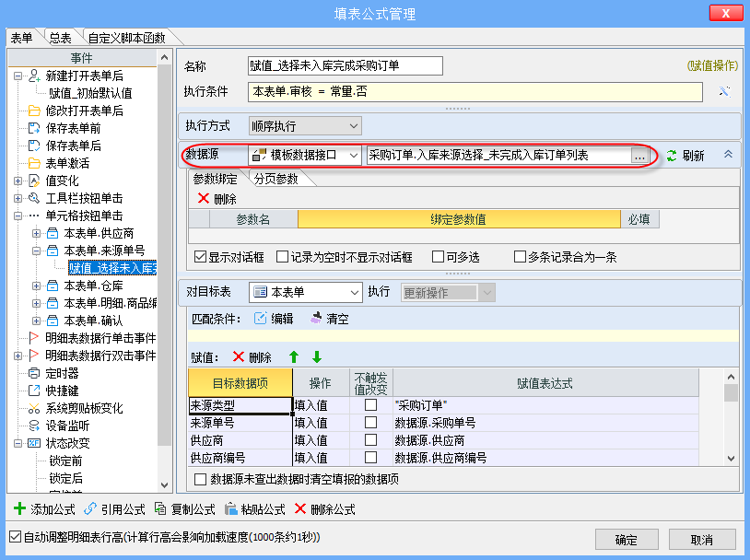
Task: Expand the 本表单.仓库 tree node
Action: 36,286
